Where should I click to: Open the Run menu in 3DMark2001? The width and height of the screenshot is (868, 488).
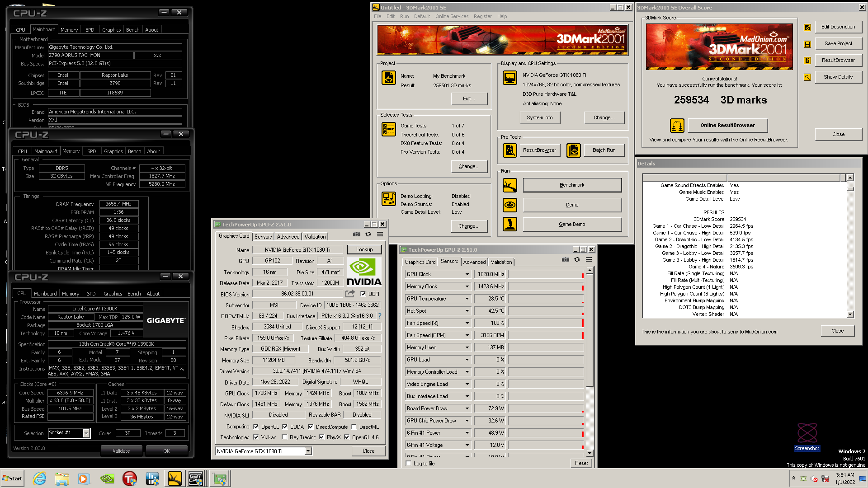pos(404,16)
